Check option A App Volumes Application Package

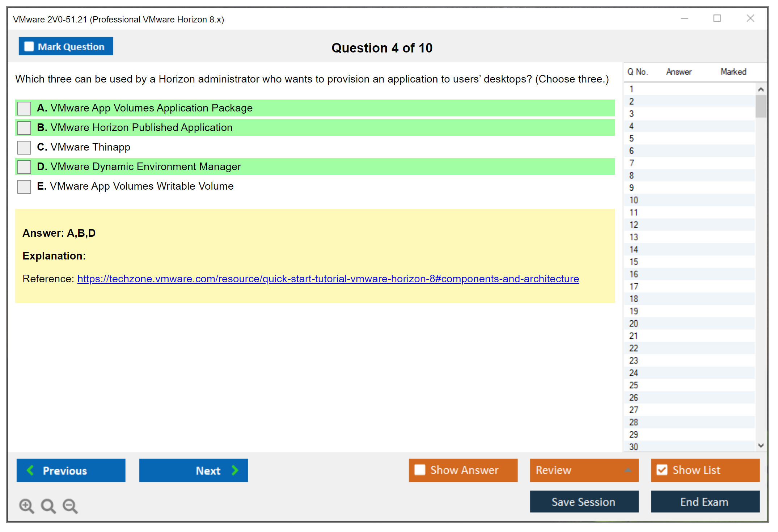[24, 108]
